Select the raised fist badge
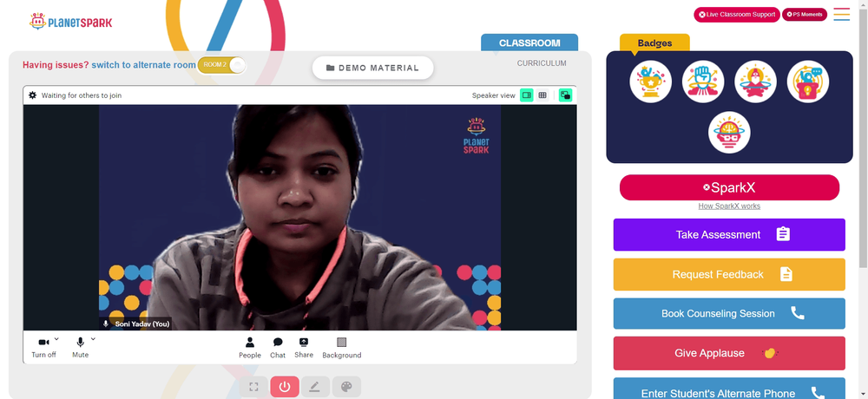This screenshot has height=399, width=868. tap(703, 82)
